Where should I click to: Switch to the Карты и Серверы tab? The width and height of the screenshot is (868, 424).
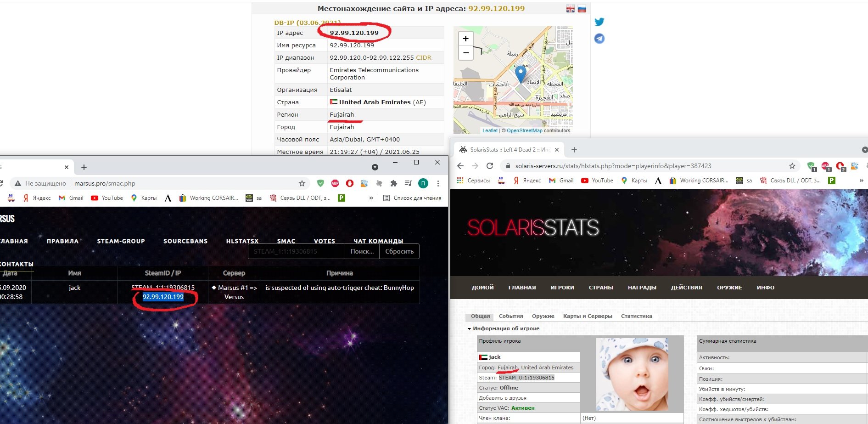[x=588, y=316]
